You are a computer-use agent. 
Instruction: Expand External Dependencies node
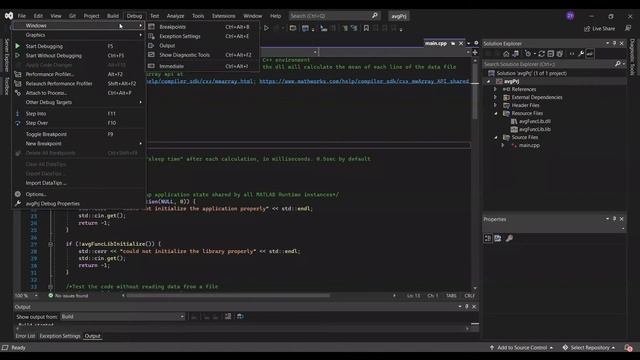tap(496, 98)
